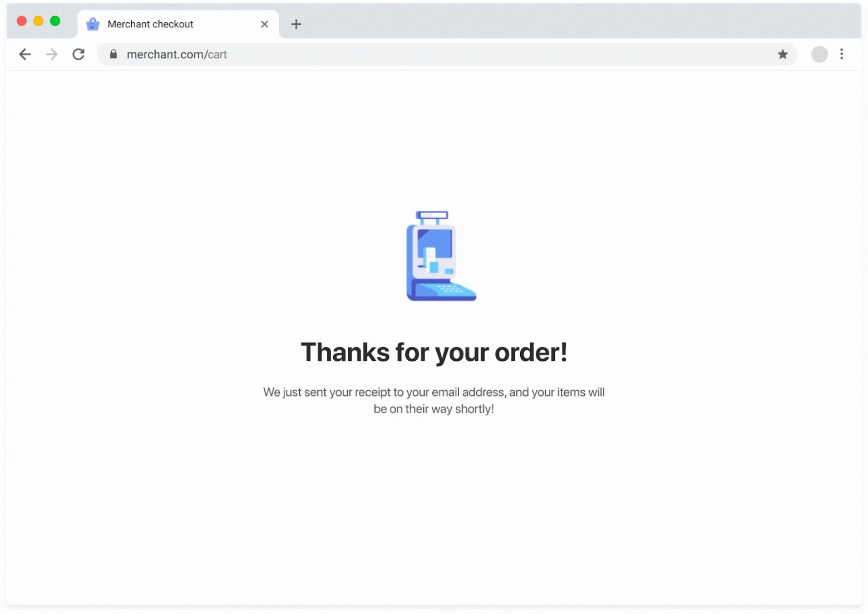This screenshot has width=868, height=614.
Task: Reload the merchant cart page
Action: point(78,54)
